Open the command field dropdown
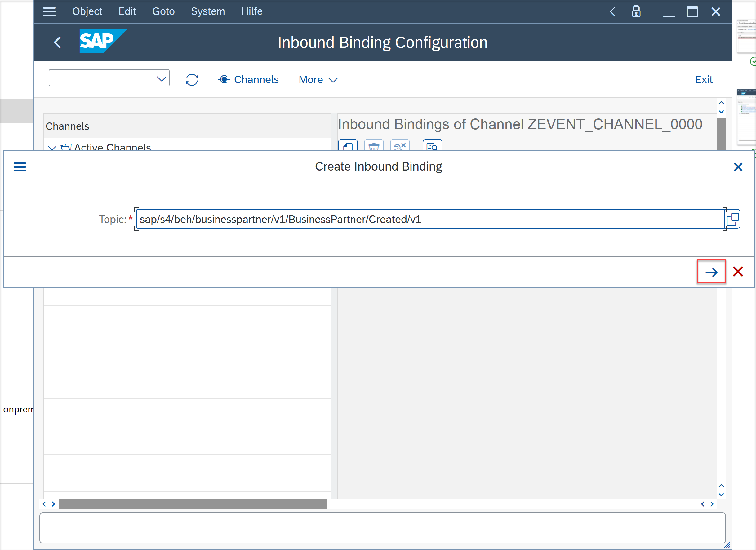This screenshot has height=550, width=756. [x=161, y=79]
